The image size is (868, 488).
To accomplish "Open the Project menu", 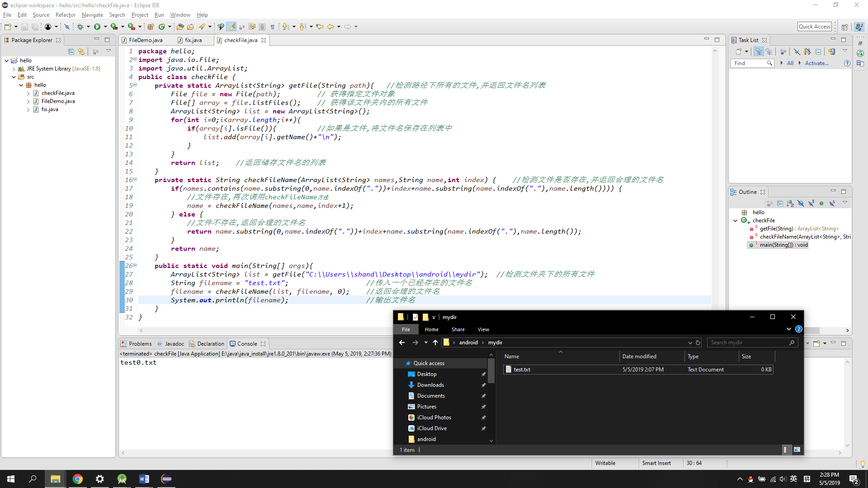I will point(140,15).
